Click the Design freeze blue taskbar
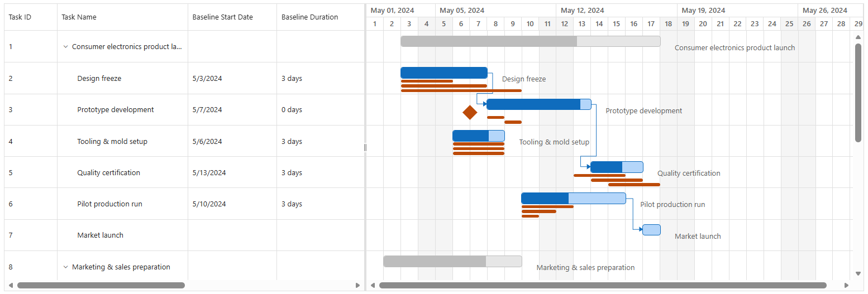This screenshot has height=294, width=868. coord(444,73)
